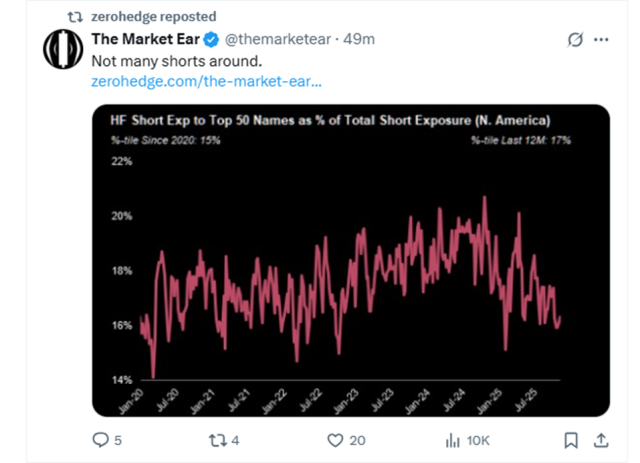Click The Market Ear display name
Screen dimensions: 640x463
click(x=145, y=41)
